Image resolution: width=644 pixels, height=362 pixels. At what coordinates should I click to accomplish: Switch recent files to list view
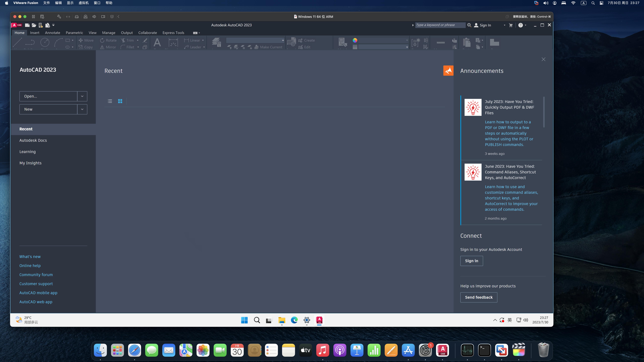[110, 101]
